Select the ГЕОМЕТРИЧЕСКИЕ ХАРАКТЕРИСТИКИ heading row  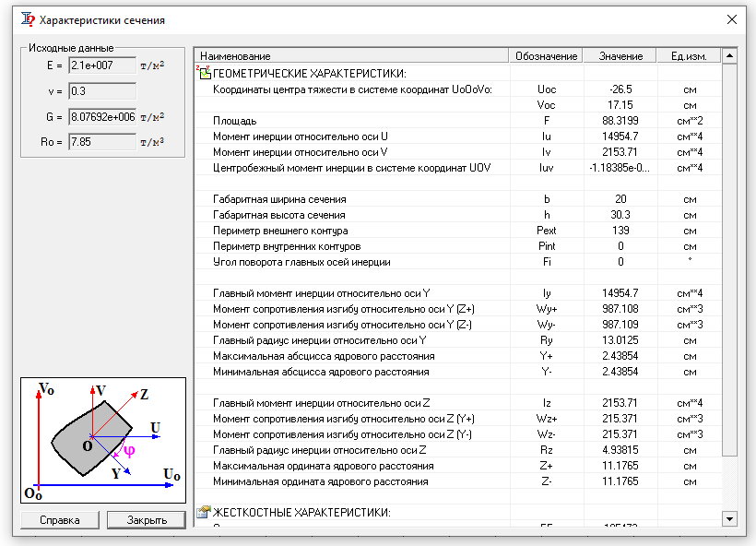pyautogui.click(x=458, y=73)
